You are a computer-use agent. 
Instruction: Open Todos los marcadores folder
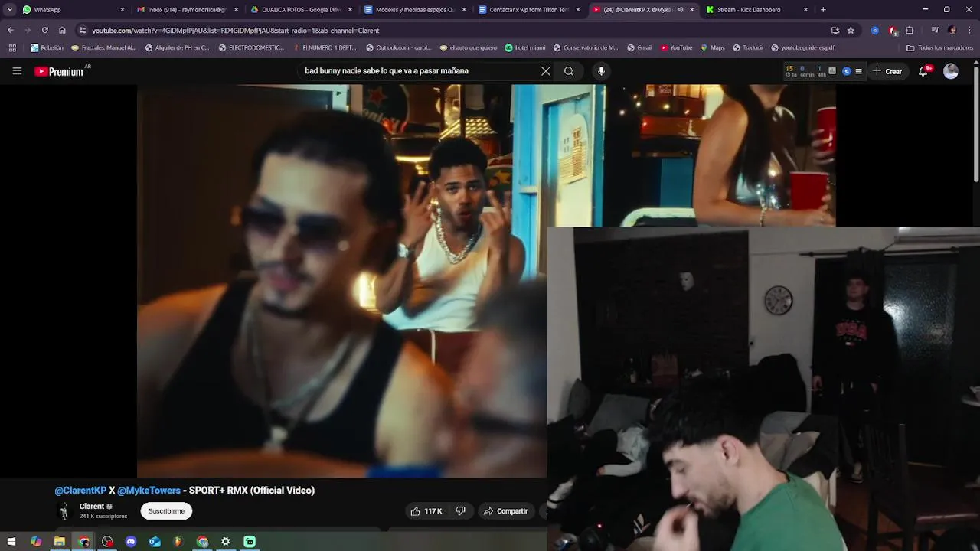pos(940,47)
